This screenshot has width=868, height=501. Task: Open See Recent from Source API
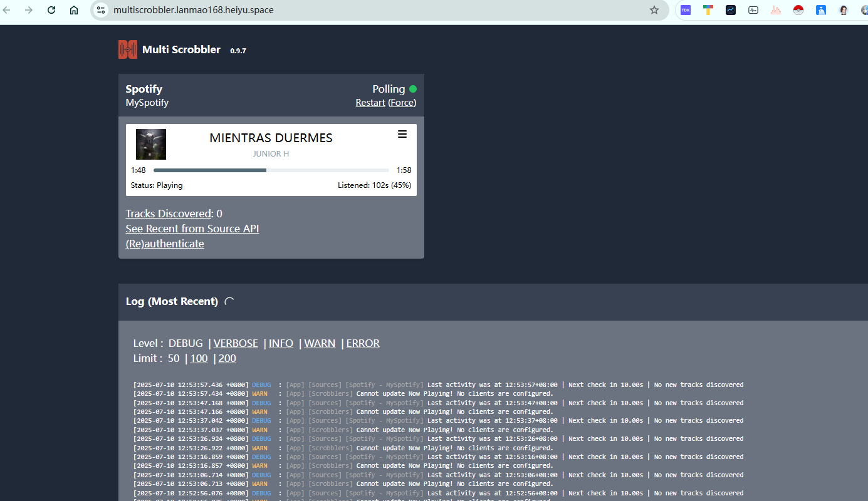point(192,229)
